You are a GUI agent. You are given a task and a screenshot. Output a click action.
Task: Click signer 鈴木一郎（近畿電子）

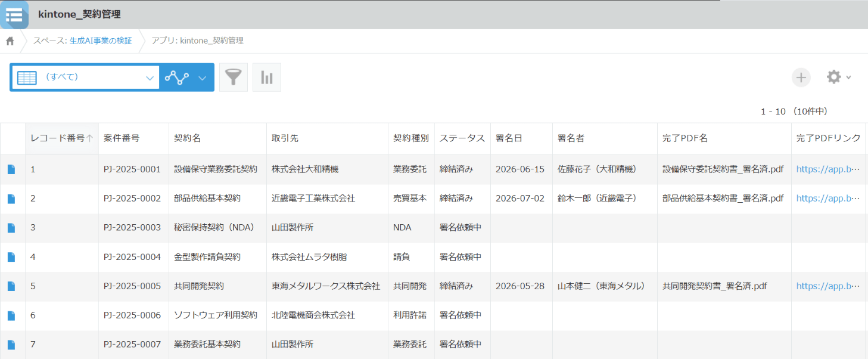pyautogui.click(x=598, y=199)
